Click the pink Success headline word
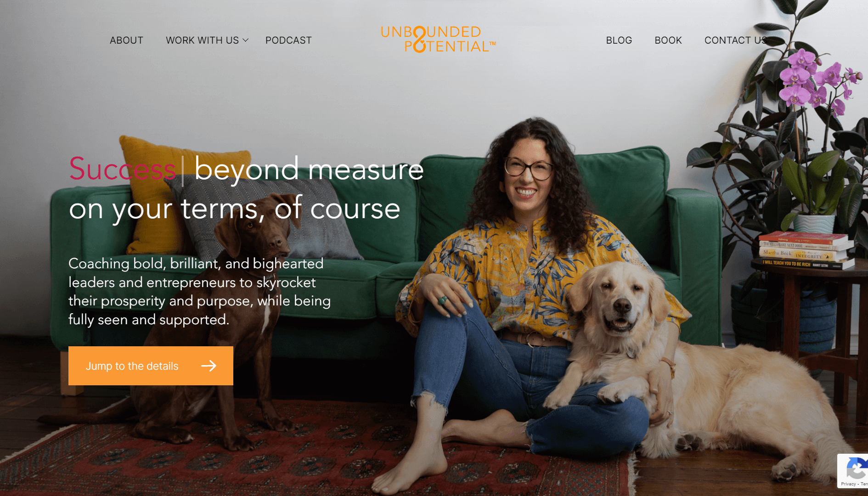The height and width of the screenshot is (496, 868). pyautogui.click(x=122, y=169)
